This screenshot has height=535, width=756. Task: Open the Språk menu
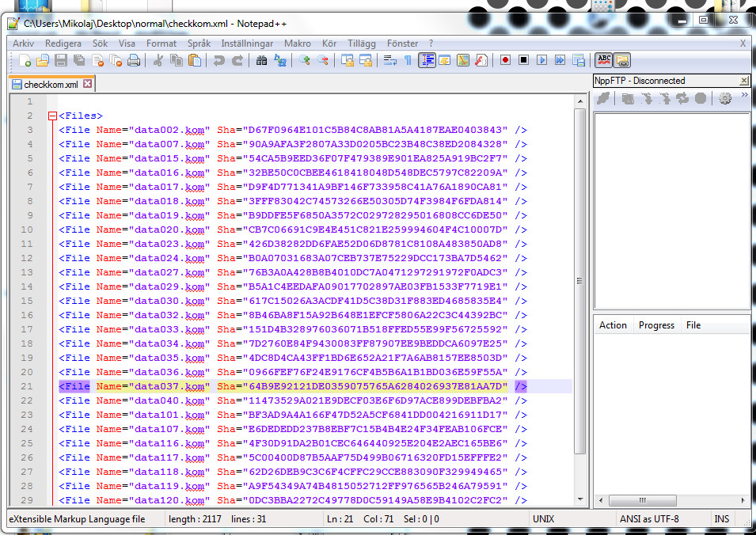coord(199,44)
